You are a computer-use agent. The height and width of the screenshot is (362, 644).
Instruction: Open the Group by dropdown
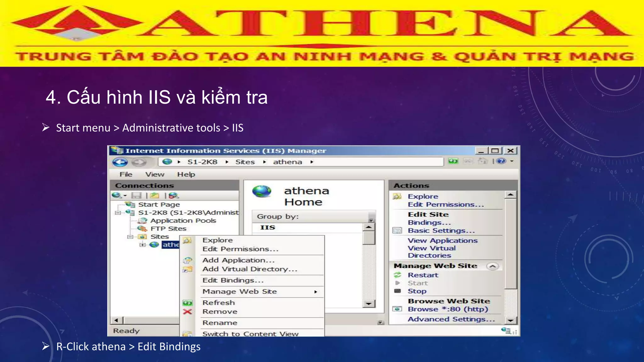[371, 220]
